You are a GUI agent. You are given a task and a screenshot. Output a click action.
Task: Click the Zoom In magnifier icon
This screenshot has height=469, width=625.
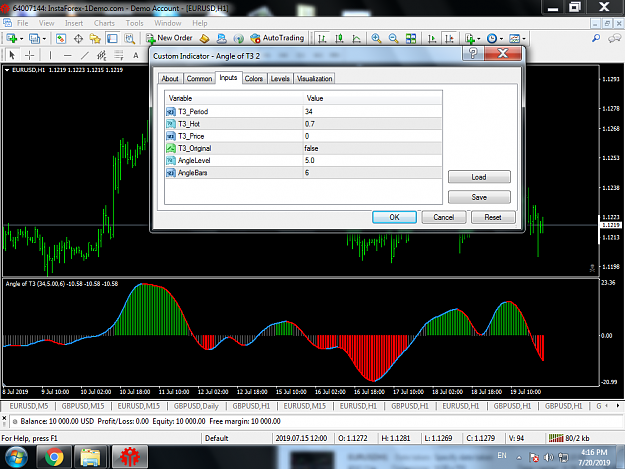(376, 39)
